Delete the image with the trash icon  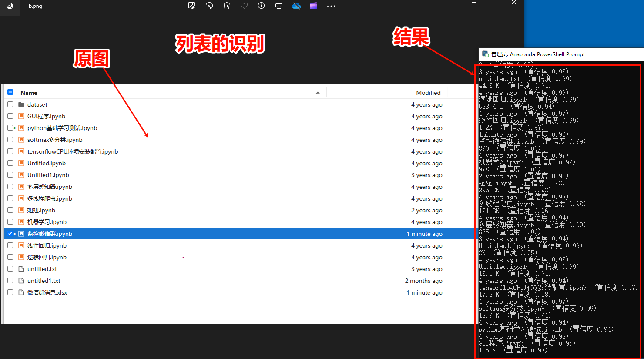coord(227,6)
